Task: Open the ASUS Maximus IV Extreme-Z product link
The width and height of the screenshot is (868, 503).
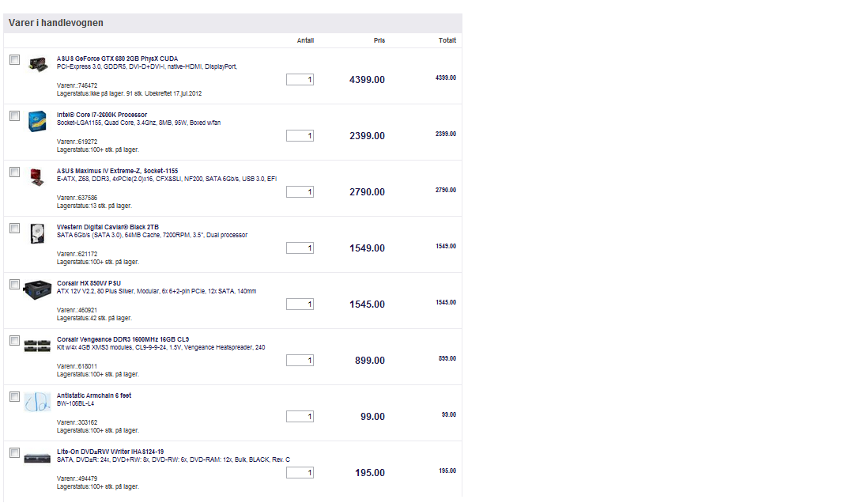Action: point(117,171)
